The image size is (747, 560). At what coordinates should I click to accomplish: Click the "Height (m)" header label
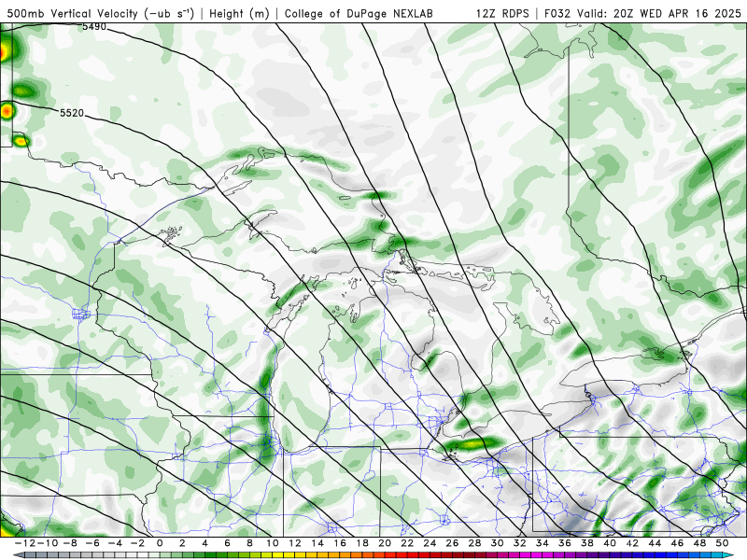coord(239,14)
